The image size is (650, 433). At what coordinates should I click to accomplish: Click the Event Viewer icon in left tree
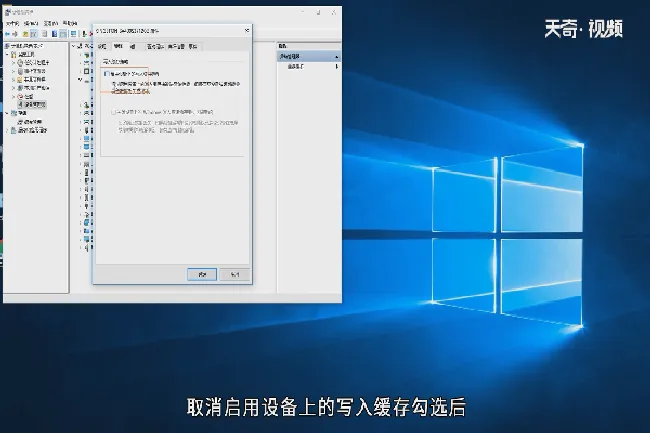[x=20, y=71]
